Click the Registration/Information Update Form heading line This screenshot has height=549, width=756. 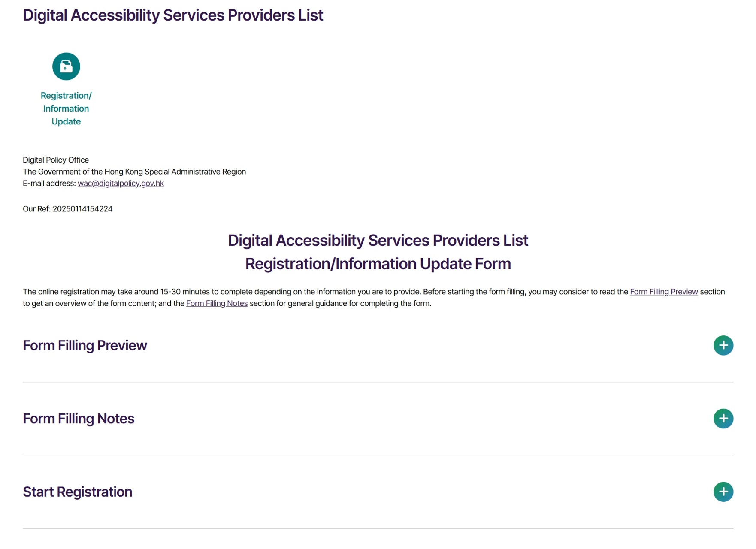378,264
